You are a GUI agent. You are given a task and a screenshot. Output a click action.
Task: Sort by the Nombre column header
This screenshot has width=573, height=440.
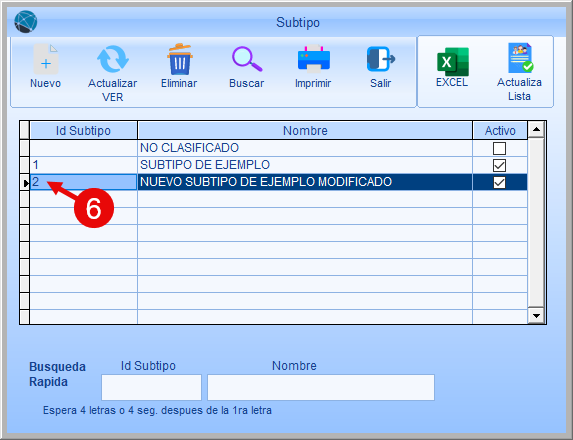pos(305,130)
